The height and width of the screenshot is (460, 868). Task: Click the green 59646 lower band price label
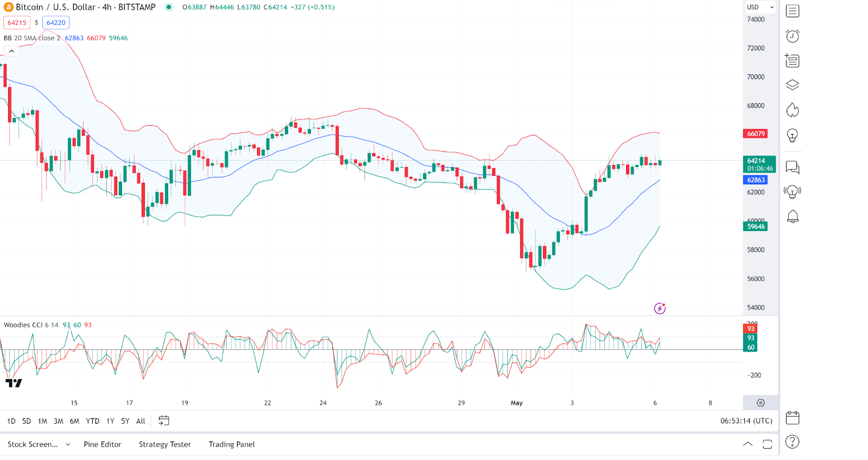[755, 227]
